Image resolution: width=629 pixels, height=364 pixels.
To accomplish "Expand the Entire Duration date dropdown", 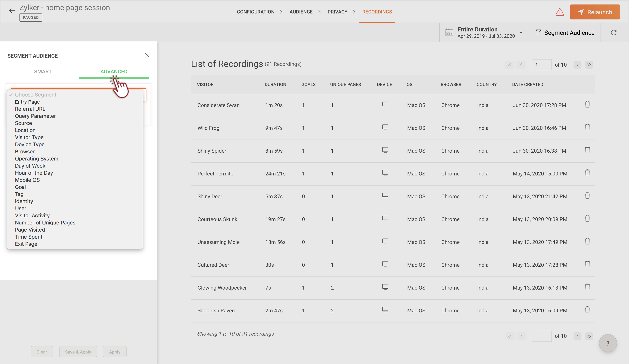I will coord(521,33).
